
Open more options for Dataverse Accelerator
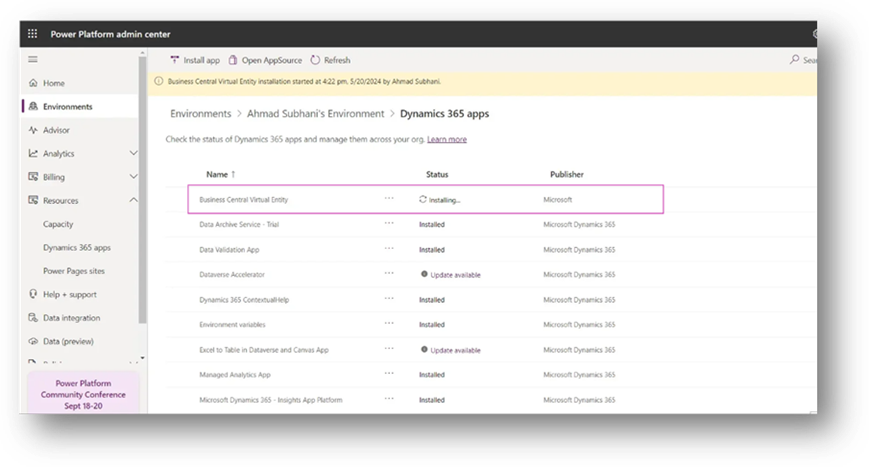coord(389,273)
